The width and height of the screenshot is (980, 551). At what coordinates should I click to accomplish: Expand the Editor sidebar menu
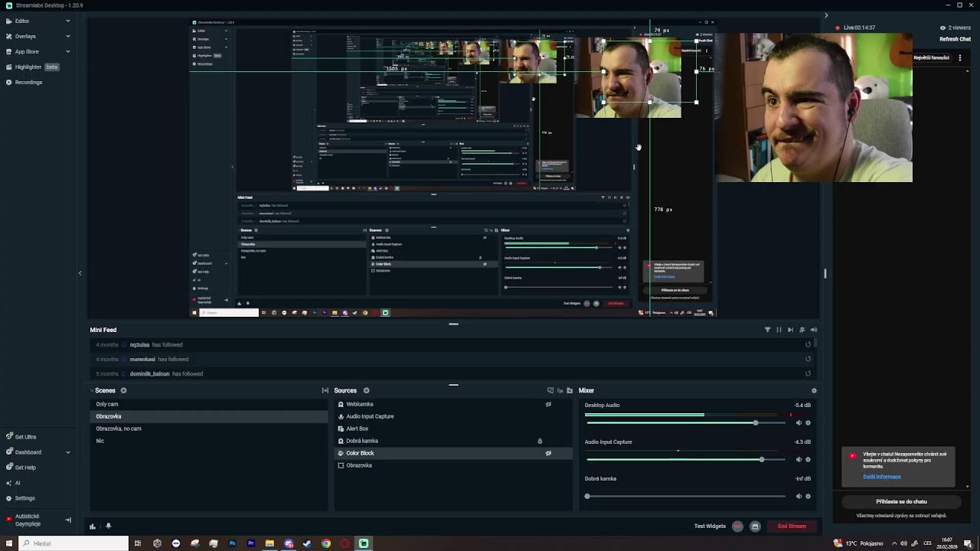tap(67, 21)
